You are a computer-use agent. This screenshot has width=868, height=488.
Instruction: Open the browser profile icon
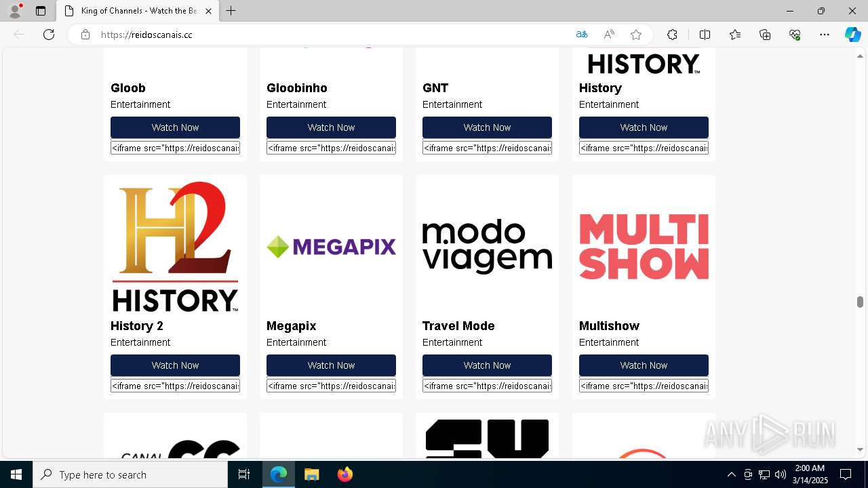[15, 11]
